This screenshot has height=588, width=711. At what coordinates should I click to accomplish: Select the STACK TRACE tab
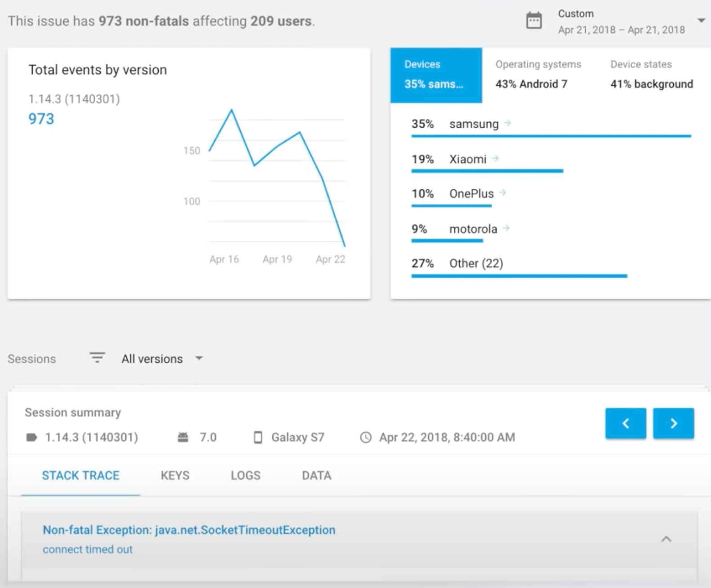pyautogui.click(x=80, y=476)
